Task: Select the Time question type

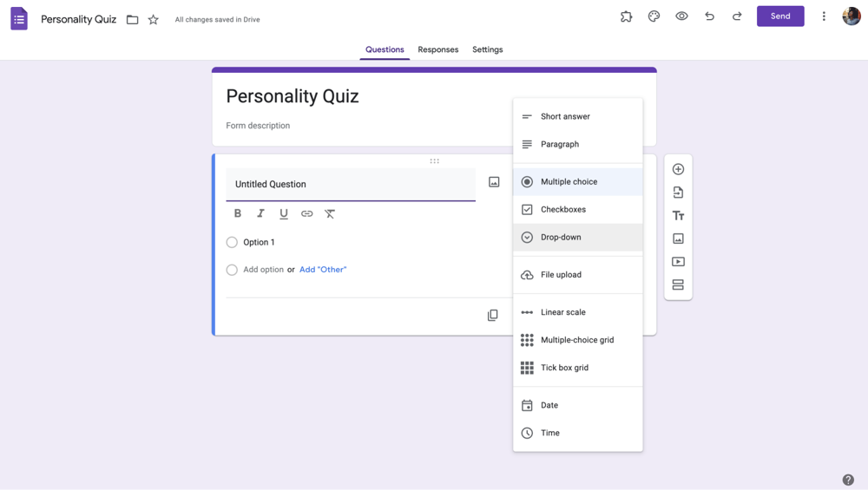Action: (x=578, y=433)
